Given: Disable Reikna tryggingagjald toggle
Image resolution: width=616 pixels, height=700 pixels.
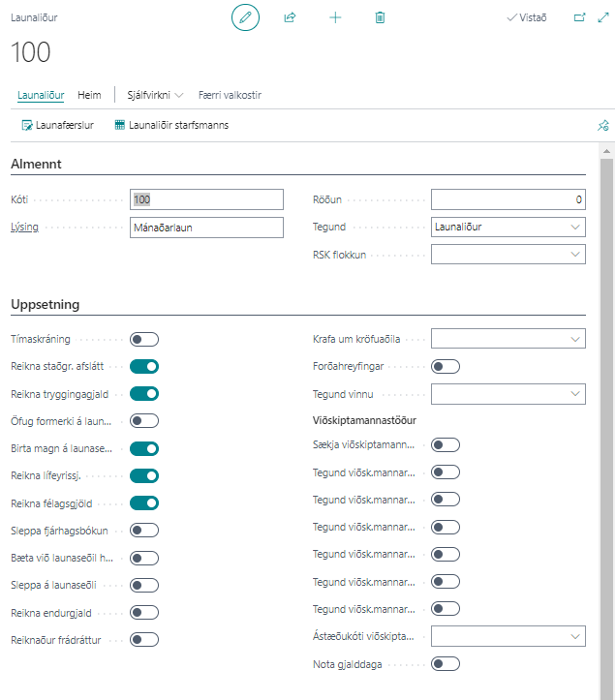Looking at the screenshot, I should point(144,393).
